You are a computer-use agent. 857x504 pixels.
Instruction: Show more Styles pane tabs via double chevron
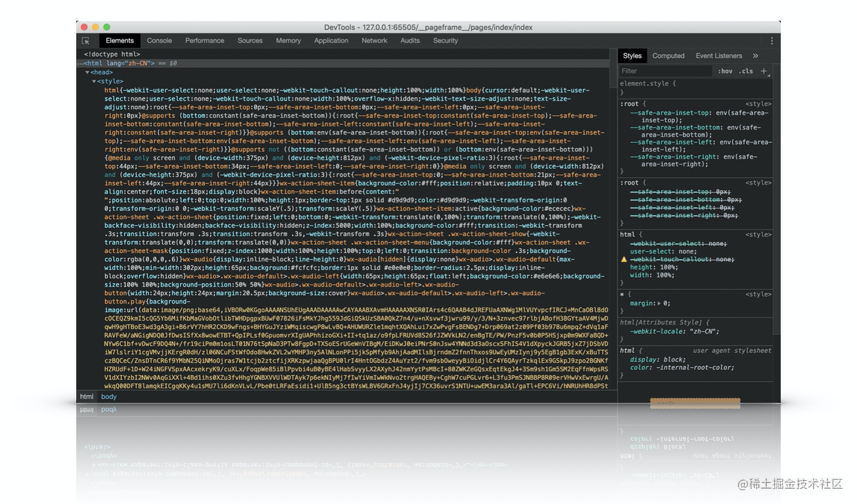click(x=755, y=56)
